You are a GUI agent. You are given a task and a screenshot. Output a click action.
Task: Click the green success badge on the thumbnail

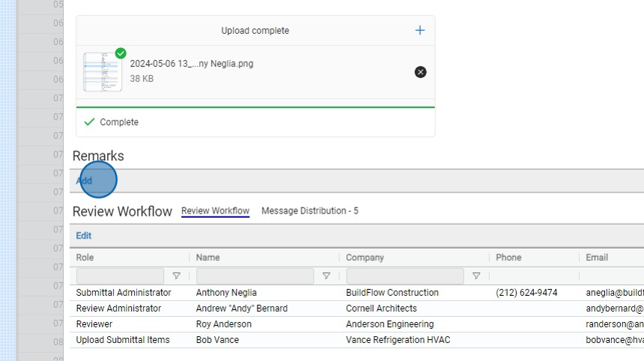[x=121, y=53]
